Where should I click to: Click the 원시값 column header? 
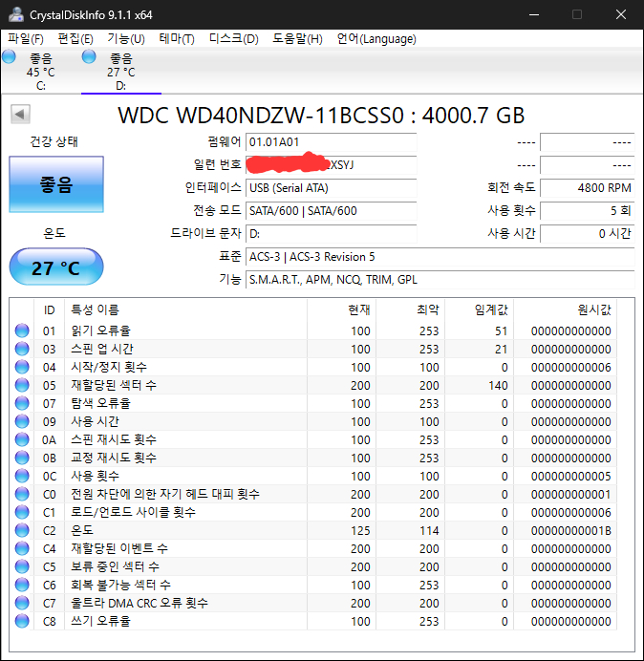[x=565, y=309]
